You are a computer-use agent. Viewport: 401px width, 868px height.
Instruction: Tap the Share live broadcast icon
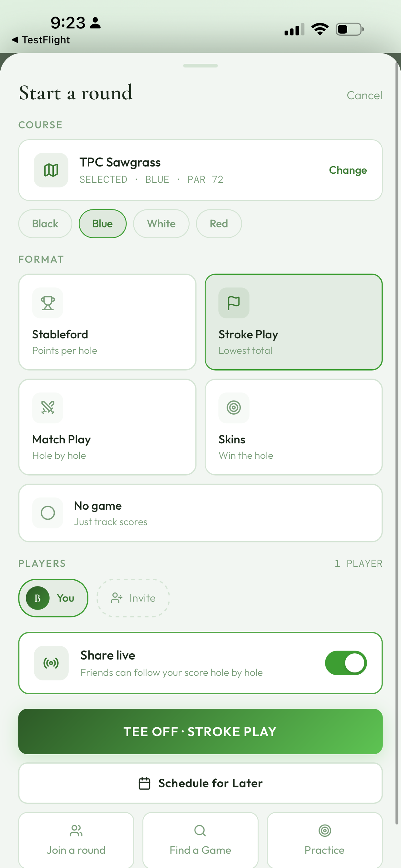(x=51, y=663)
